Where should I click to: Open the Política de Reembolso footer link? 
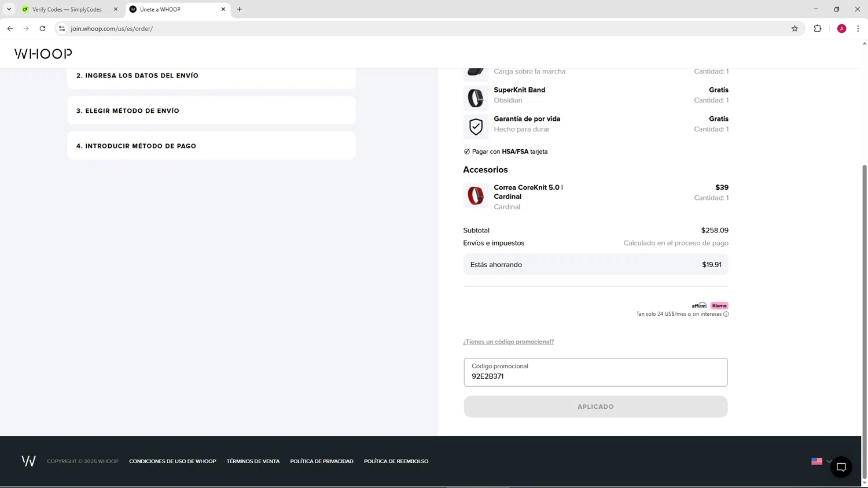click(396, 461)
